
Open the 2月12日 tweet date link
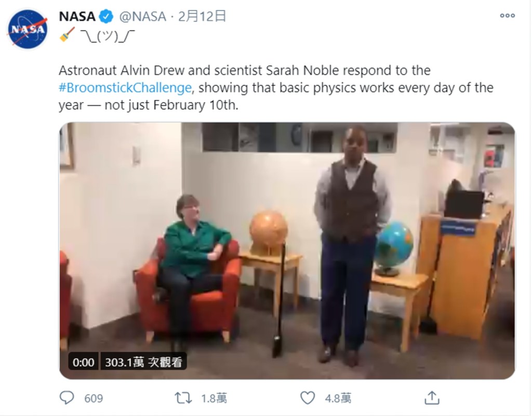click(x=202, y=16)
